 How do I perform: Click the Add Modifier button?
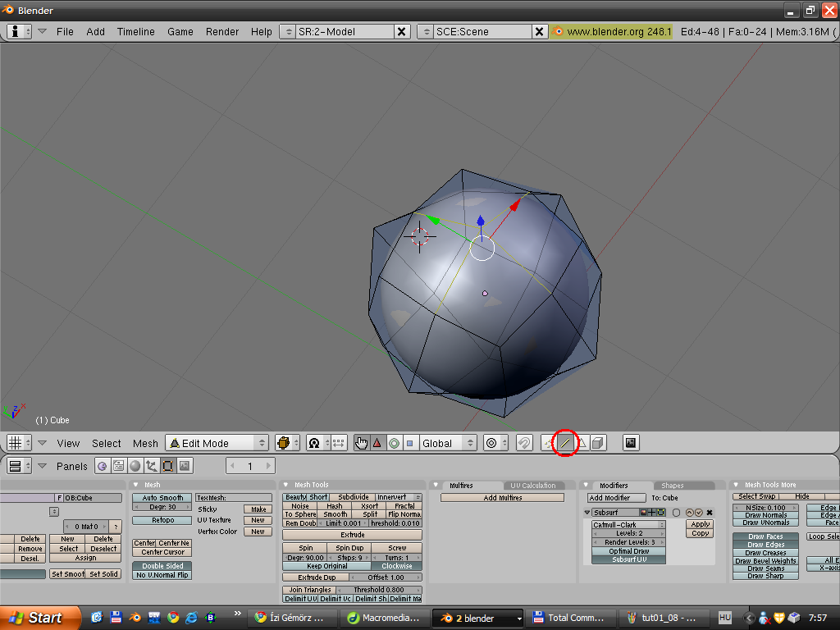pyautogui.click(x=616, y=498)
